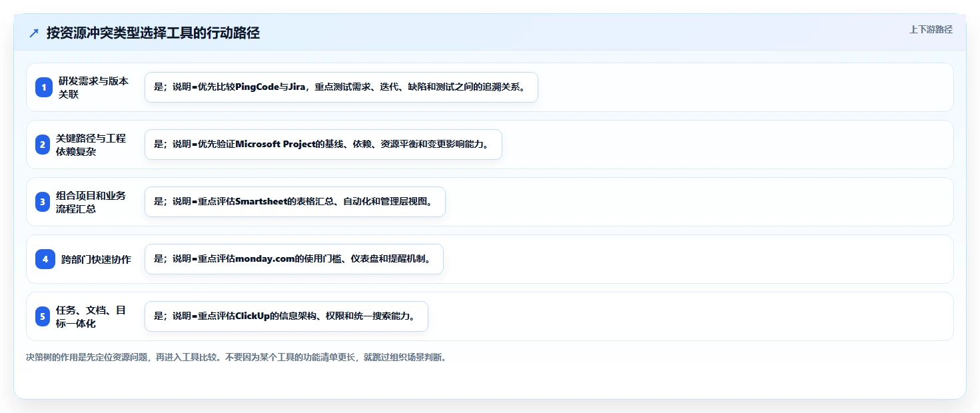This screenshot has width=980, height=413.
Task: Click step number badge 4
Action: (45, 259)
